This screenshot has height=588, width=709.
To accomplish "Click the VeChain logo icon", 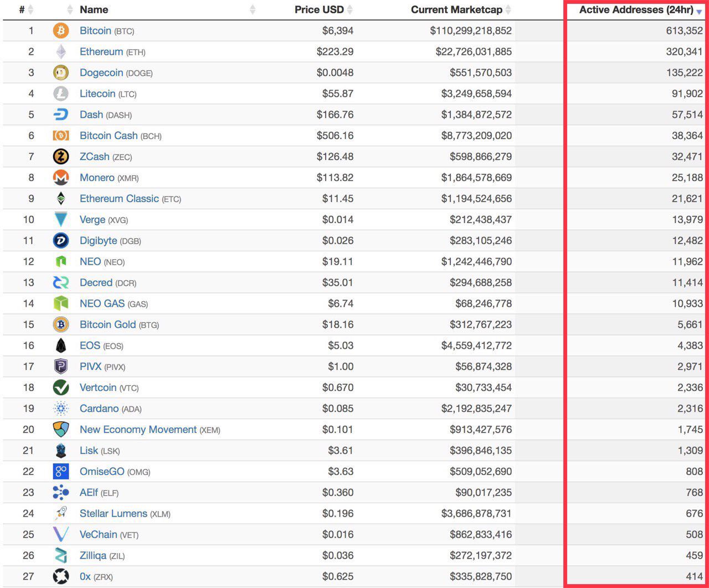I will (61, 535).
